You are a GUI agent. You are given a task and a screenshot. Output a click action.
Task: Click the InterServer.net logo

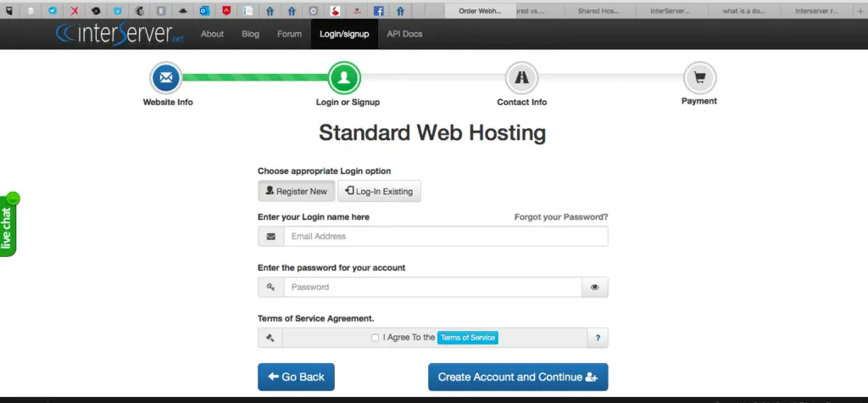coord(120,34)
